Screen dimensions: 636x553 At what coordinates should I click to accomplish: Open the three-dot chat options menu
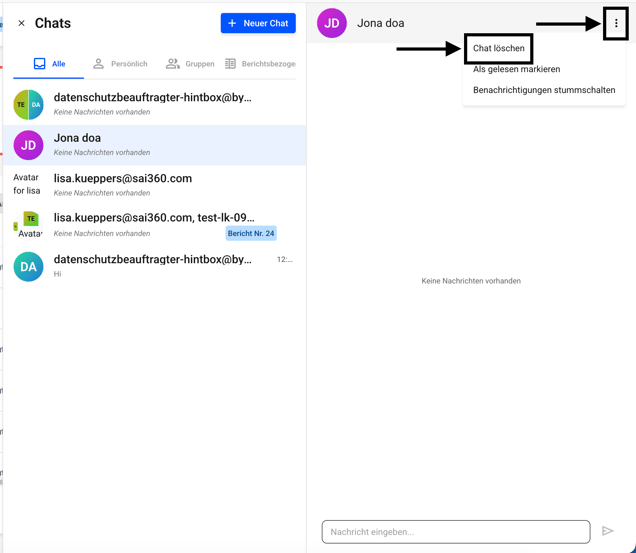pos(616,23)
